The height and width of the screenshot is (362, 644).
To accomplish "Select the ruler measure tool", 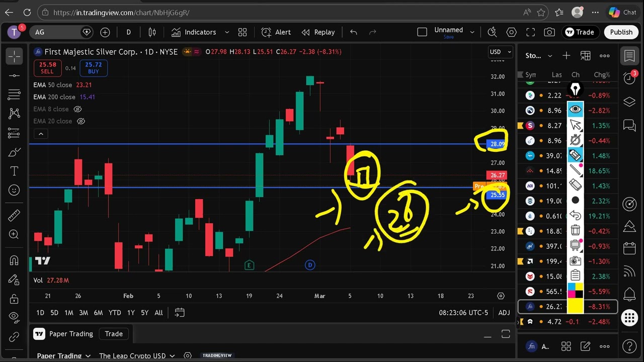I will pyautogui.click(x=14, y=215).
